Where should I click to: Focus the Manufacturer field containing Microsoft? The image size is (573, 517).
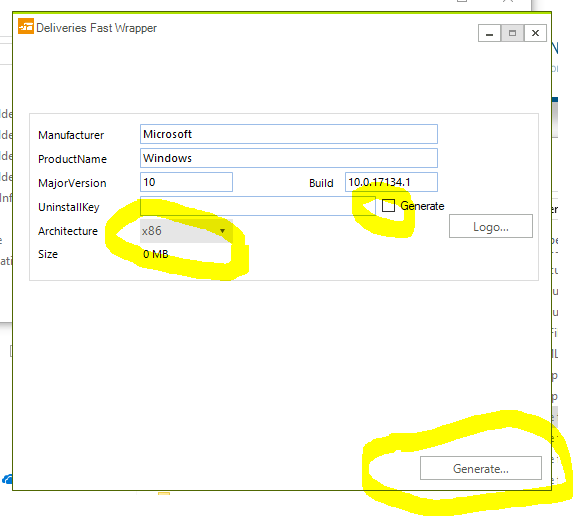[x=289, y=134]
